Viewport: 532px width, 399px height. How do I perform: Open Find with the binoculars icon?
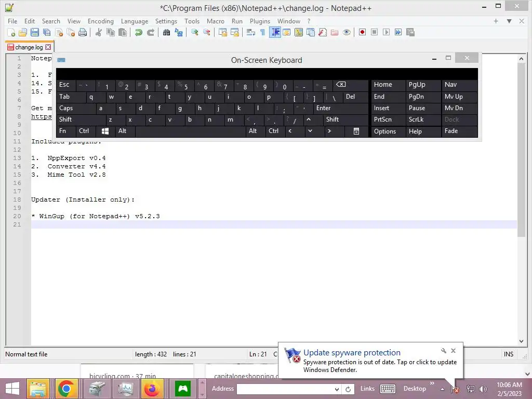click(x=166, y=32)
